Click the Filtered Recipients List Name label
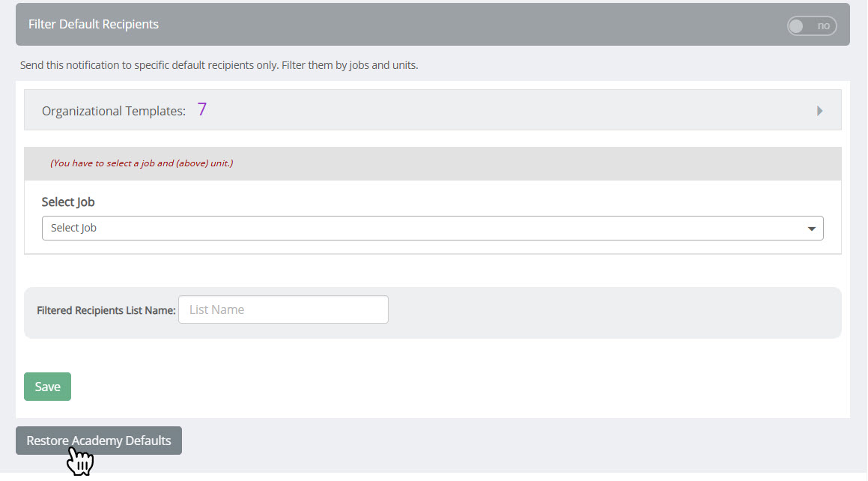This screenshot has height=481, width=868. tap(106, 310)
